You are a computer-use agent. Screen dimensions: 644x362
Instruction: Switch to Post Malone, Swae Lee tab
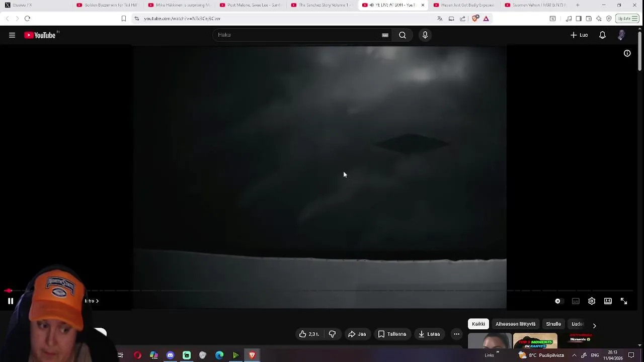251,5
